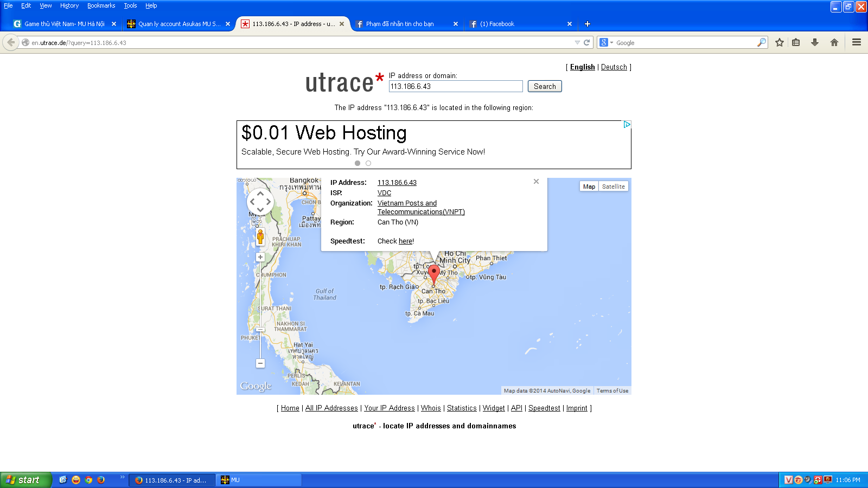Image resolution: width=868 pixels, height=488 pixels.
Task: Open the All IP Addresses footer link
Action: click(x=331, y=408)
